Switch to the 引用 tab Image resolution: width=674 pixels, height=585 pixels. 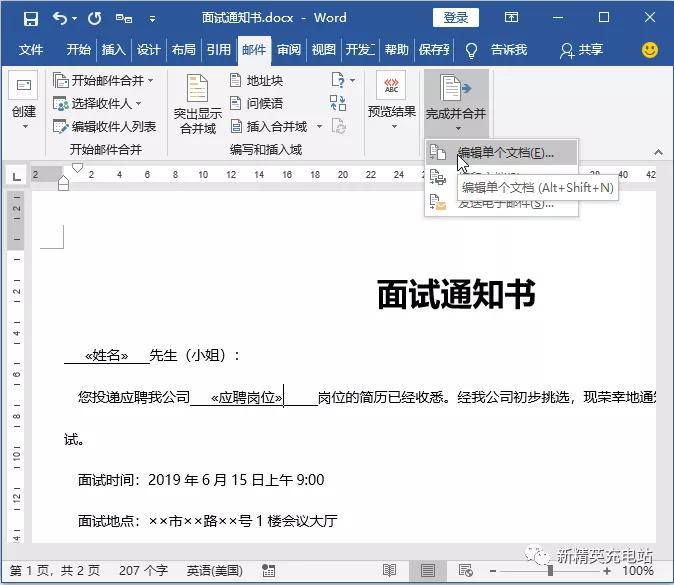[218, 50]
